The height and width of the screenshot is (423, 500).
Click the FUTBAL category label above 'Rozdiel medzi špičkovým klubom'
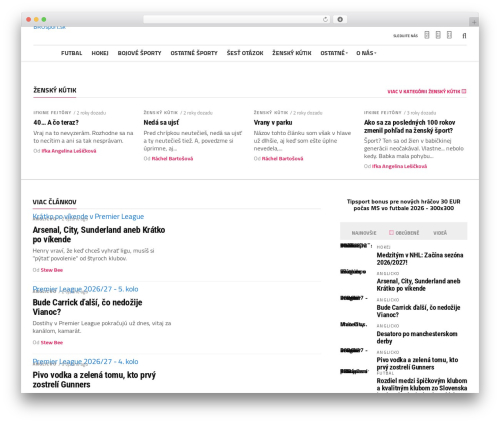[x=385, y=373]
